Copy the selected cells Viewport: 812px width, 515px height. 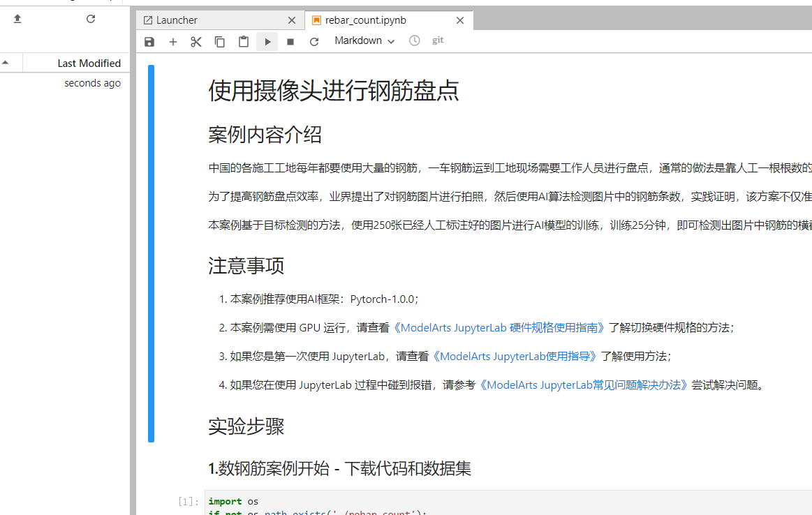point(219,42)
